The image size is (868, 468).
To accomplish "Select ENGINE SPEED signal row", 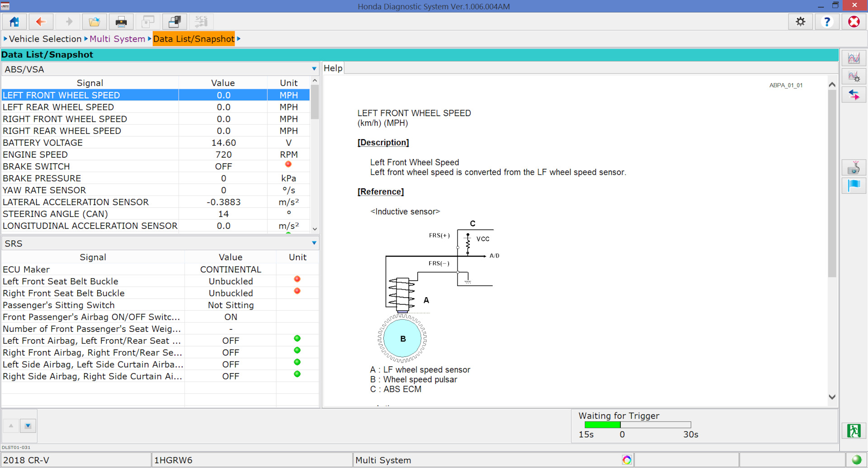I will coord(156,154).
